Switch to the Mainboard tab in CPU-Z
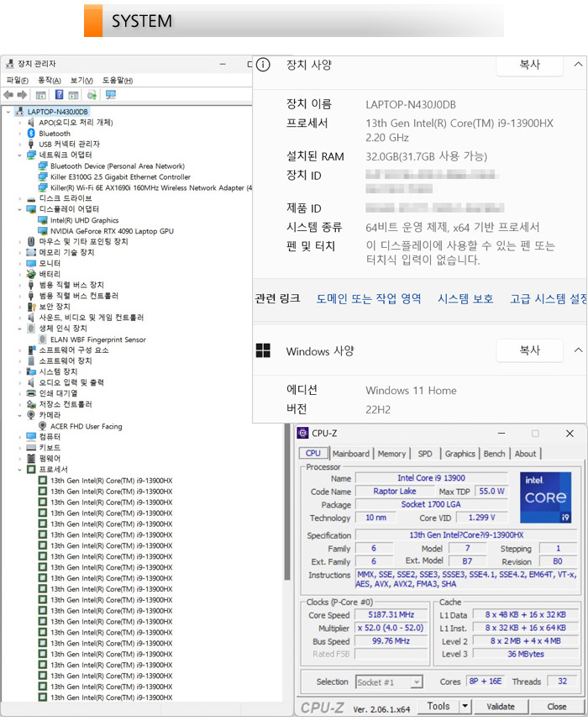The height and width of the screenshot is (721, 588). [351, 454]
